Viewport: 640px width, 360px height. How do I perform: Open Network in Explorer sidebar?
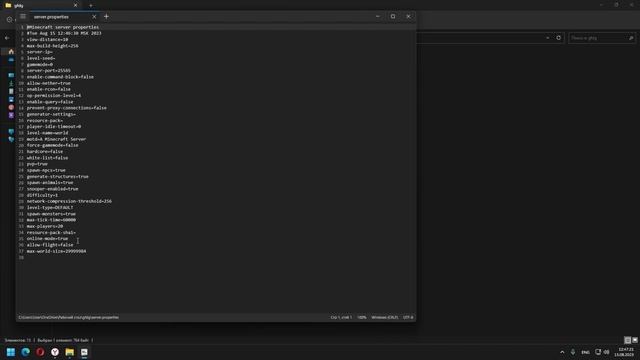[11, 139]
